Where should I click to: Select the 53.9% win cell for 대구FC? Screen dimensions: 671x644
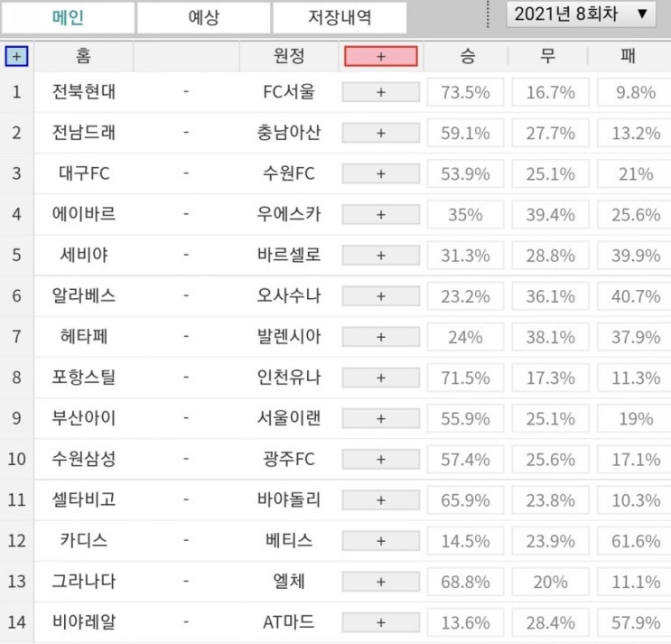pos(466,173)
